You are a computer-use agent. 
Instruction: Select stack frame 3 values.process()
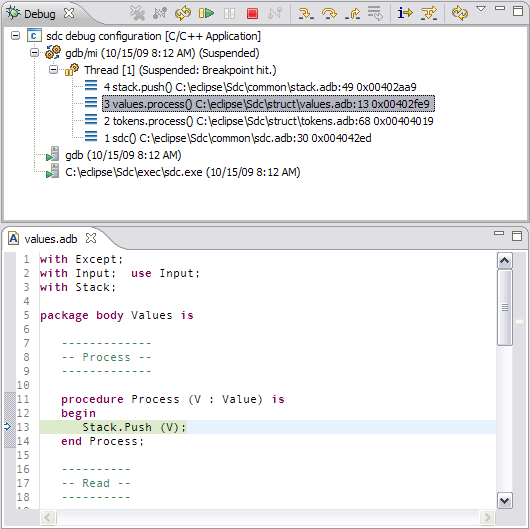tap(268, 104)
